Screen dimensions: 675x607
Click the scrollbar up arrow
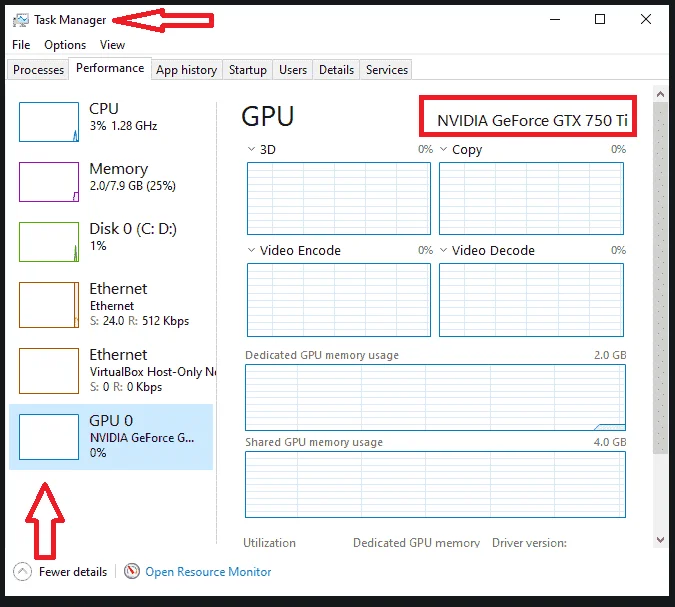[660, 94]
